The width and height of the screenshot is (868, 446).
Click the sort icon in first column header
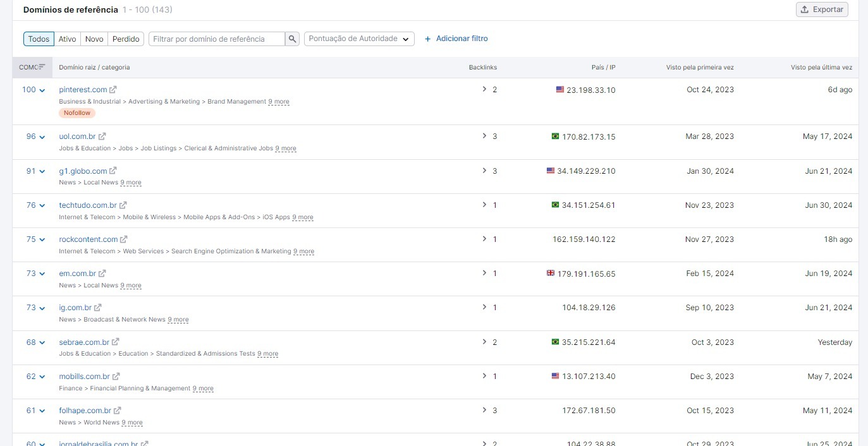click(x=42, y=67)
